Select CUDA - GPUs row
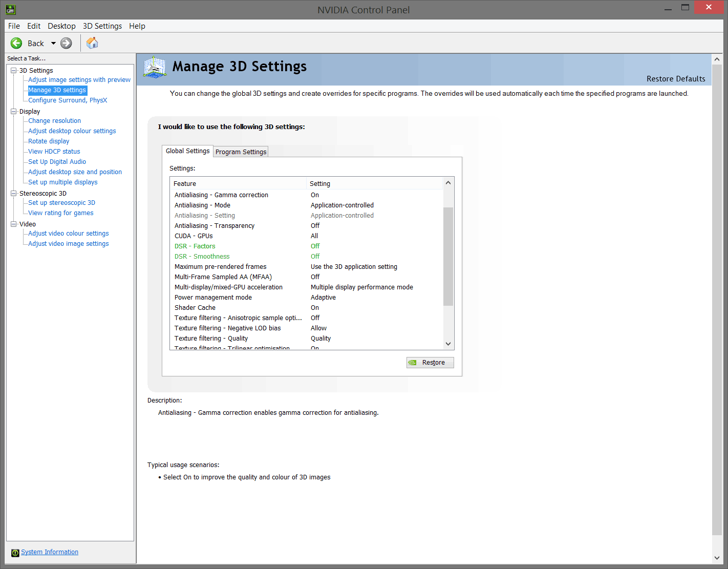The image size is (728, 569). 306,236
